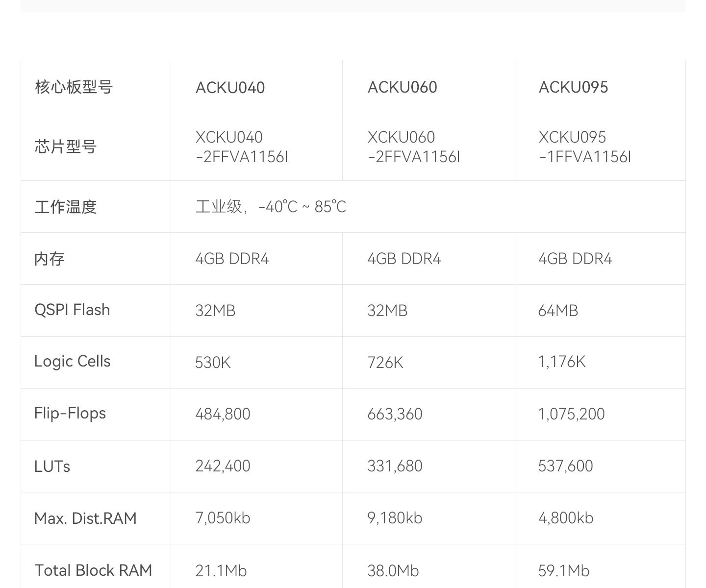Select the ACKU040 column header
The width and height of the screenshot is (706, 588).
(230, 87)
